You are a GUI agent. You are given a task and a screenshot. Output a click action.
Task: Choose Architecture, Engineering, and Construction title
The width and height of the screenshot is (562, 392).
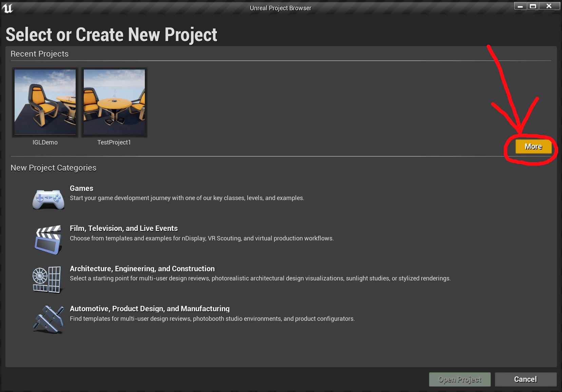tap(142, 269)
